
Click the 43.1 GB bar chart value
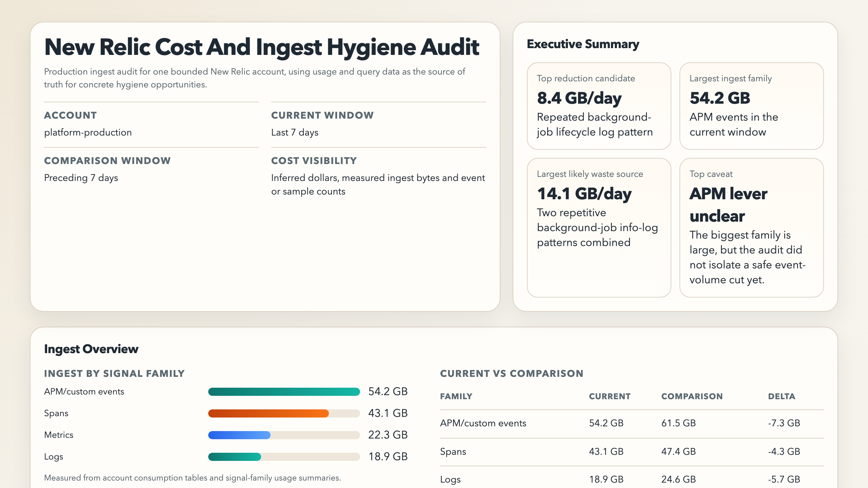coord(388,413)
